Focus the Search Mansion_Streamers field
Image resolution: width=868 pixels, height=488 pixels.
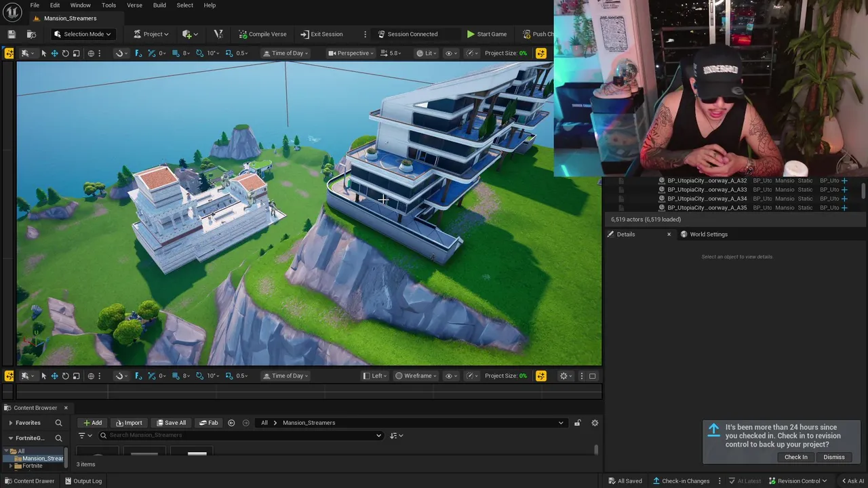tap(240, 436)
